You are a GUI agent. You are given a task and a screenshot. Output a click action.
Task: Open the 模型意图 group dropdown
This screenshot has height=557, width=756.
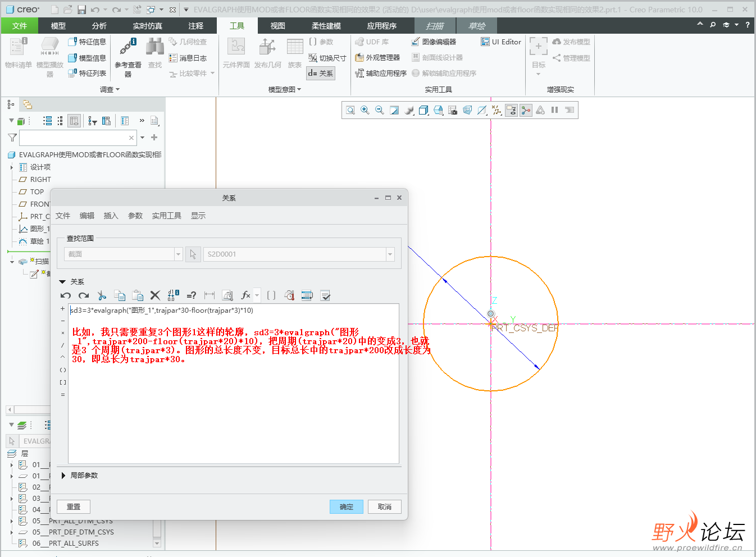285,89
